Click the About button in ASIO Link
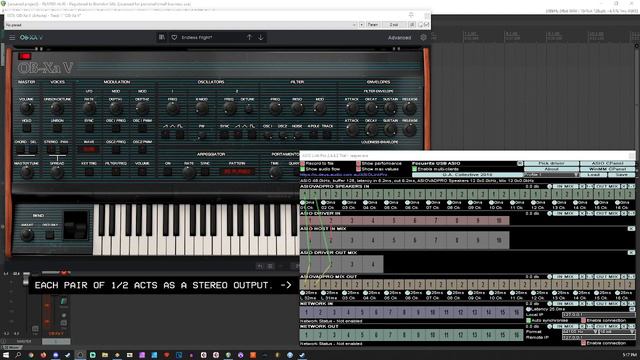Viewport: 640px width, 360px height. 551,169
